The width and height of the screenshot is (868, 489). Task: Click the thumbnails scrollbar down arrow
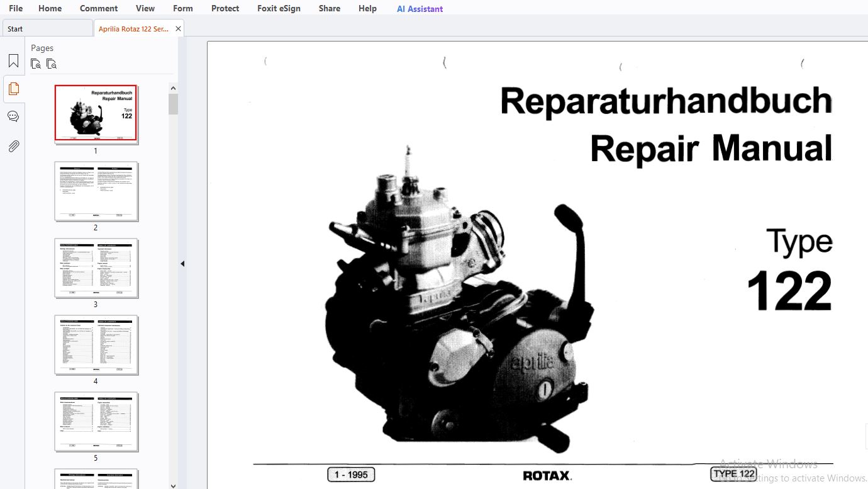tap(174, 485)
